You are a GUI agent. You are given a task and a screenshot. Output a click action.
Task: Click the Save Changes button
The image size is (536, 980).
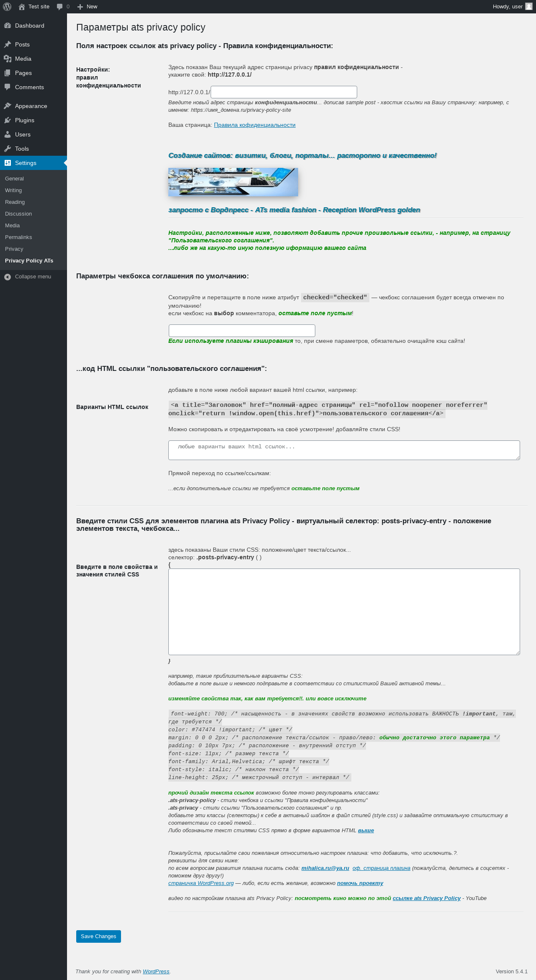coord(98,936)
